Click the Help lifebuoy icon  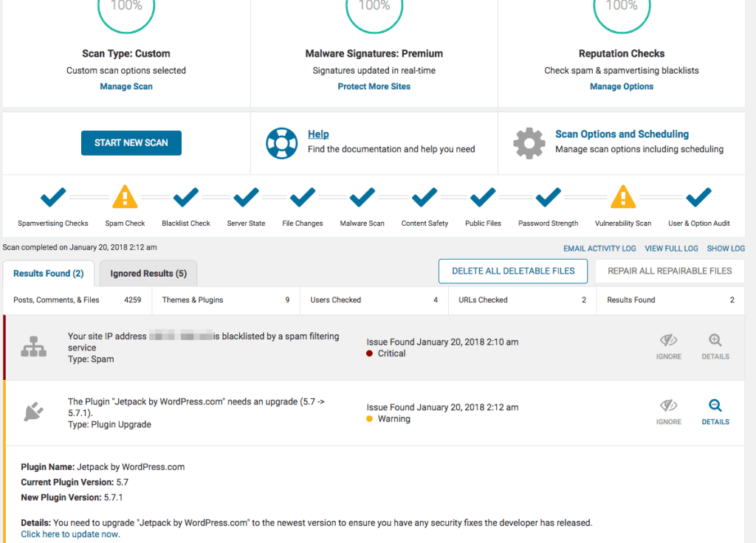tap(281, 143)
